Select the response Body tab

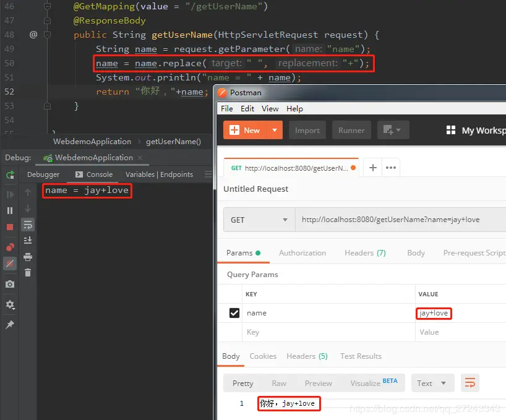[x=231, y=356]
